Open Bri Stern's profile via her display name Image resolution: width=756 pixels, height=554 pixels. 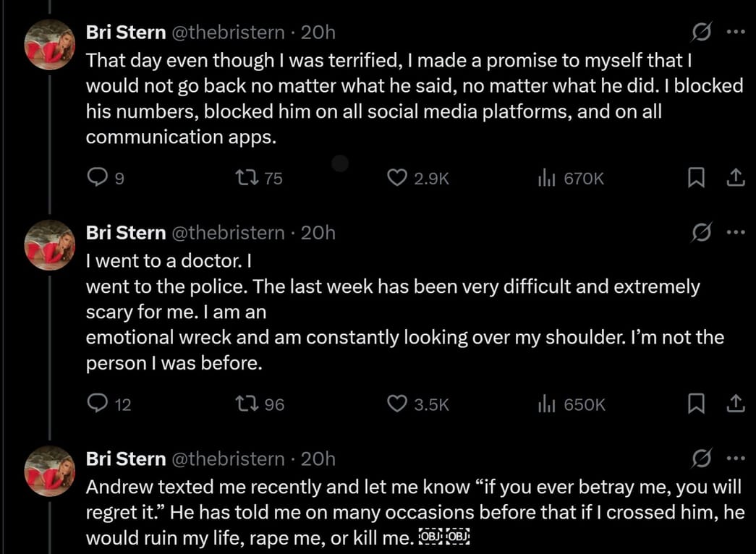125,31
